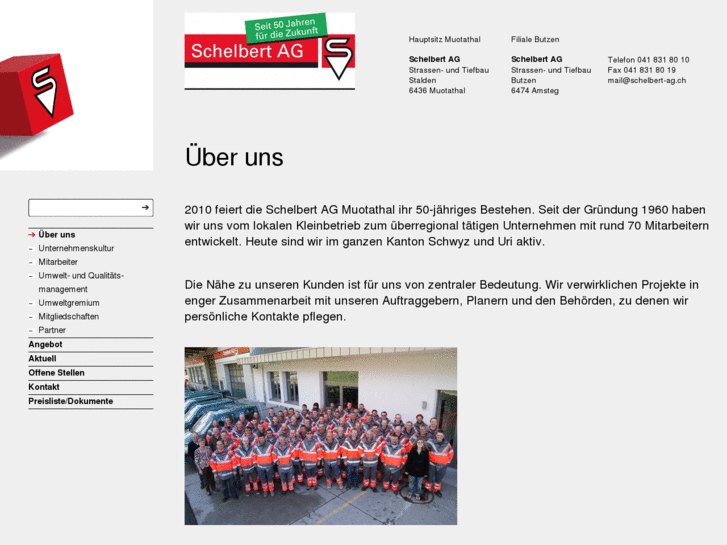Open the Offene Stellen page

pos(56,373)
